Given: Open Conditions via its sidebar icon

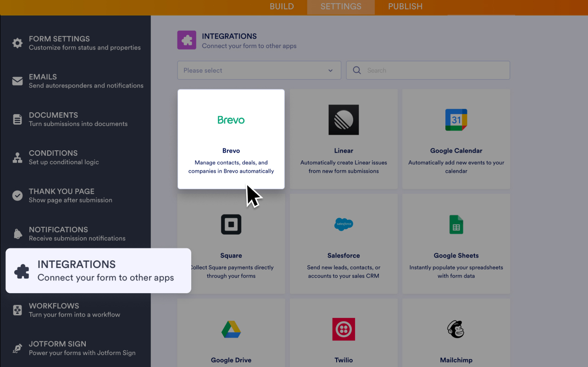Looking at the screenshot, I should point(17,157).
